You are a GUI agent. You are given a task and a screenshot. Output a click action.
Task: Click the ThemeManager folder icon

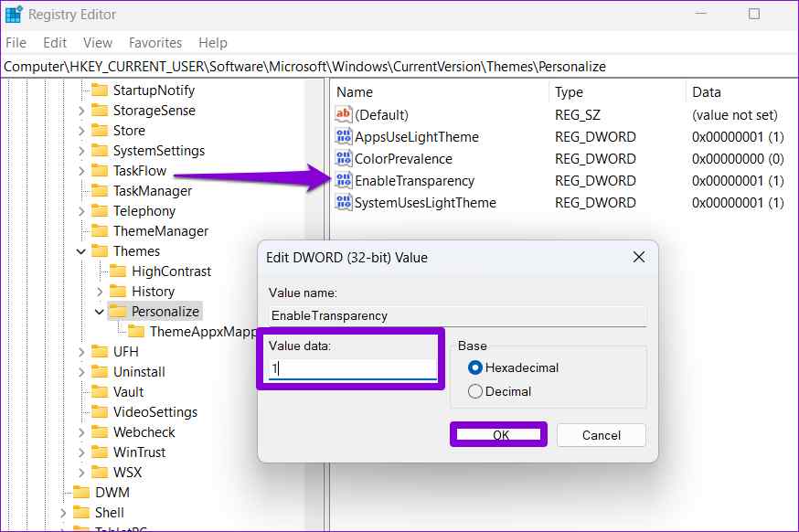100,231
